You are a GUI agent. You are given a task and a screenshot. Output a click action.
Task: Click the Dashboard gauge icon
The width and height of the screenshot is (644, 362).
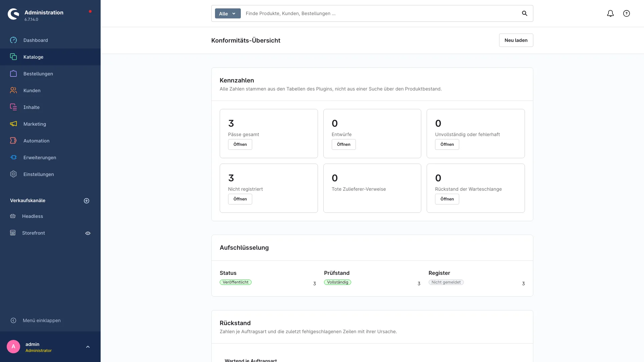tap(13, 40)
